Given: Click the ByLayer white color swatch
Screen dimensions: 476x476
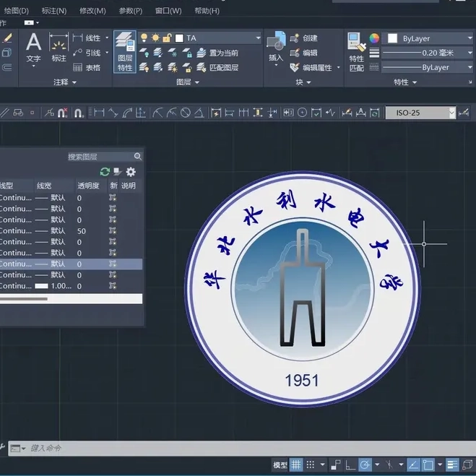Looking at the screenshot, I should 392,38.
